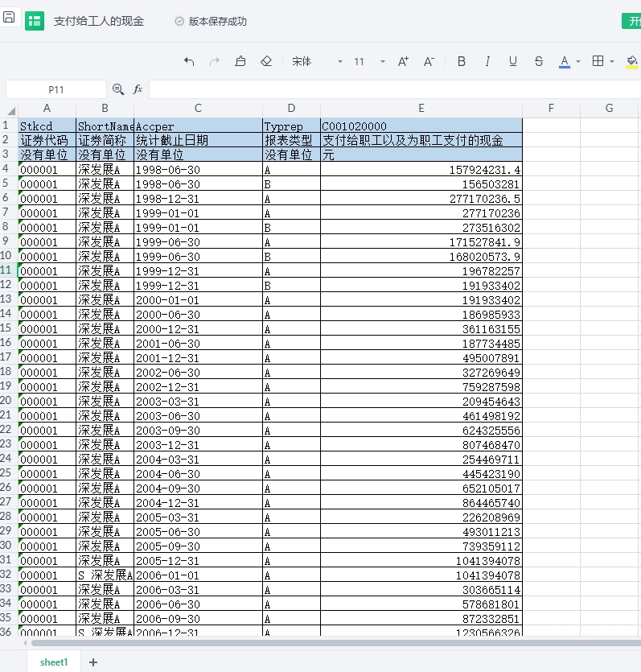Select cell with date 1999-12-31 in row 11

tap(198, 271)
